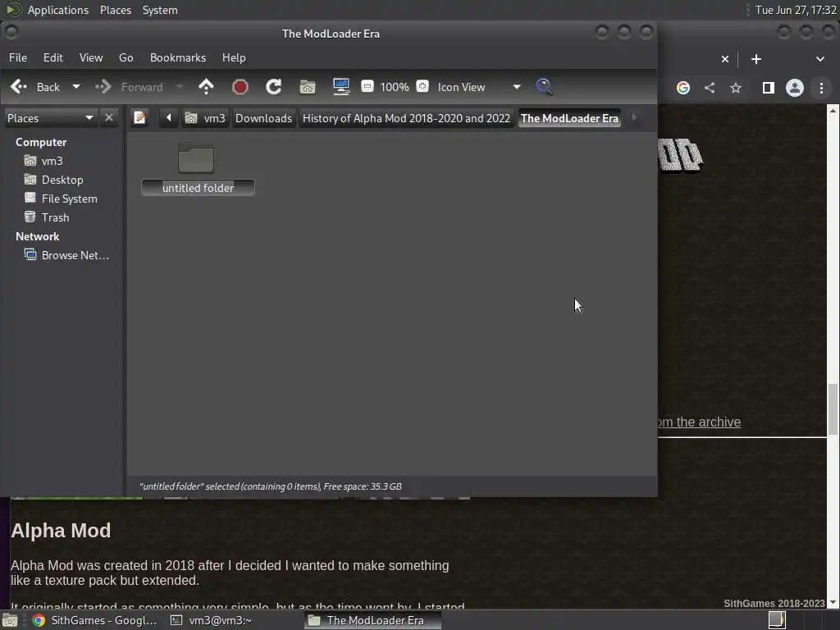Click the clock in top panel

click(796, 10)
